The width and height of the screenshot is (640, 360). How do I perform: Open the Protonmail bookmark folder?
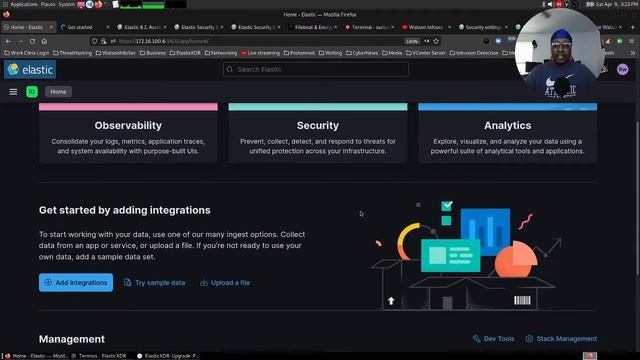point(299,53)
